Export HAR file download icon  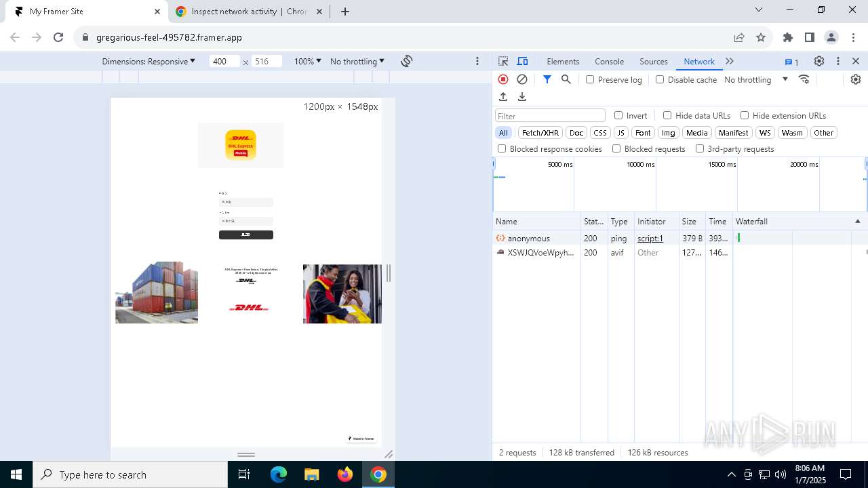pyautogui.click(x=522, y=97)
